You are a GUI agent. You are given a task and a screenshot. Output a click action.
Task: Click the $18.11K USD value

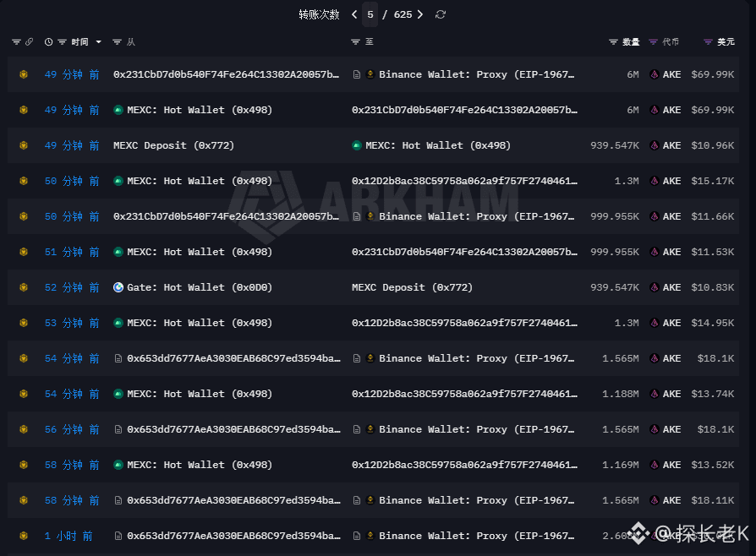(713, 500)
